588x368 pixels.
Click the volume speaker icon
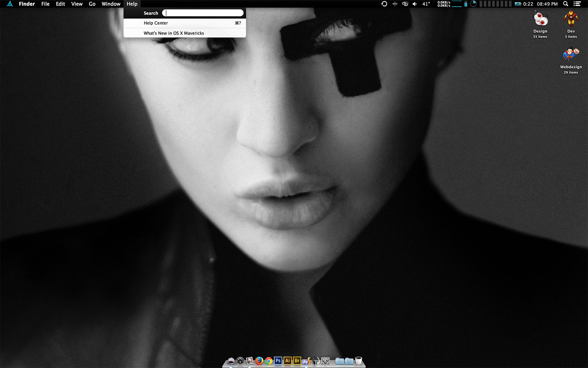tap(415, 4)
